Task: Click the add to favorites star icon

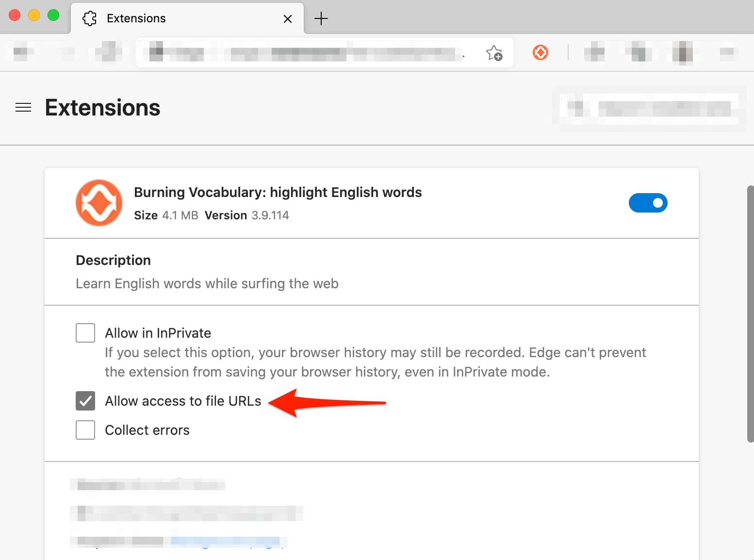Action: [494, 52]
